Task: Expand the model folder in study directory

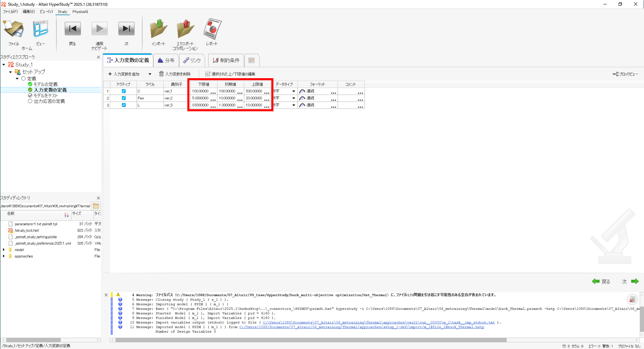Action: click(4, 250)
